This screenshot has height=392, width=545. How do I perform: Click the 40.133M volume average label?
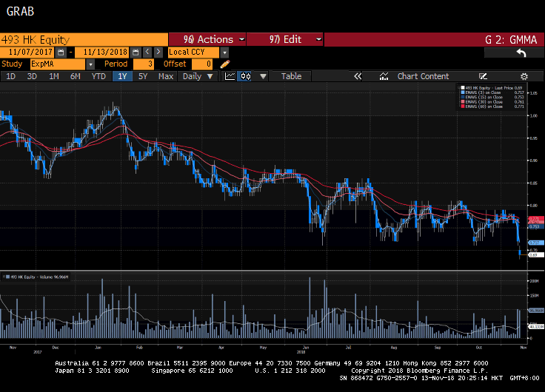click(x=536, y=327)
